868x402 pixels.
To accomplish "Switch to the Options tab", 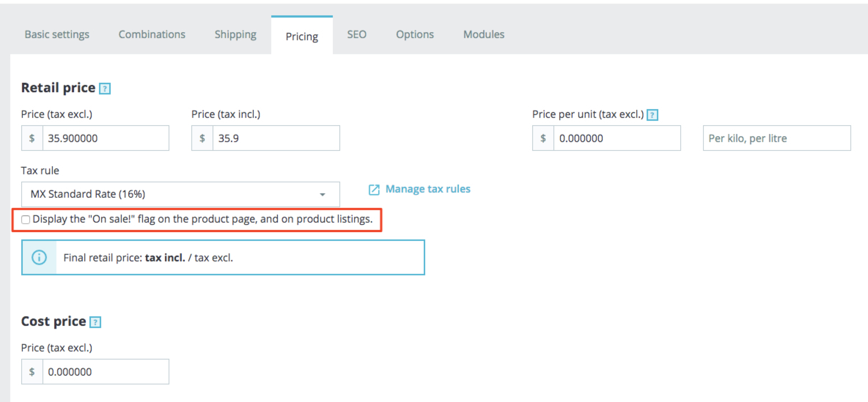I will coord(415,34).
